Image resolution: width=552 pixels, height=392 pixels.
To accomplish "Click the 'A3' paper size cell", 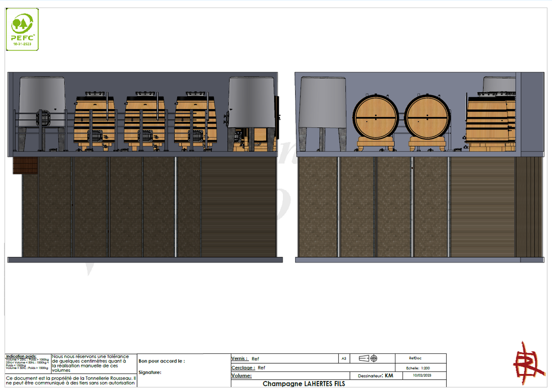I will 344,358.
